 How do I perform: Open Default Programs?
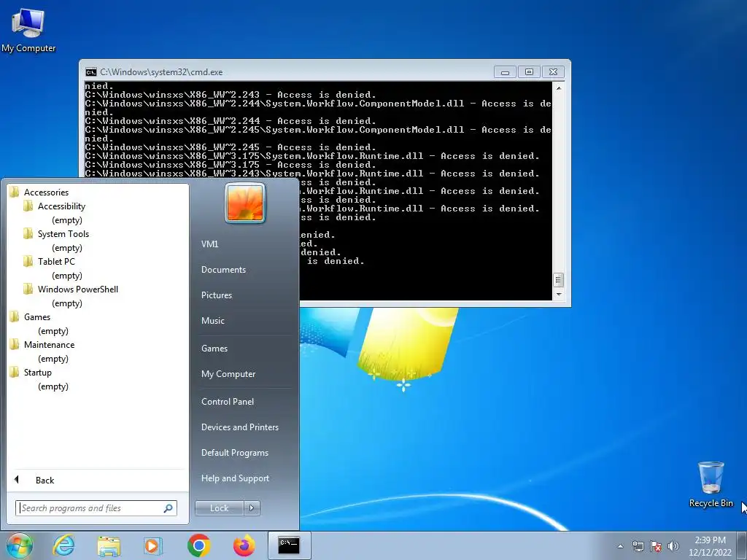(235, 453)
